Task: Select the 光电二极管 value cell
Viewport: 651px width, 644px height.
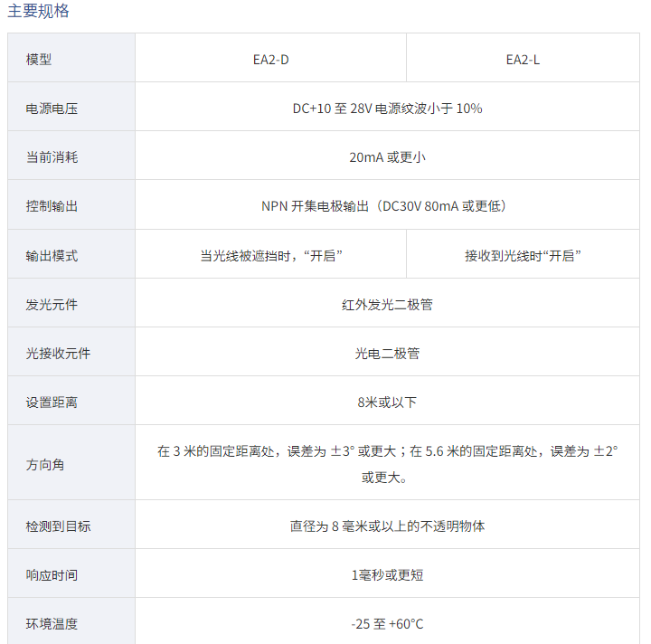Action: [x=387, y=354]
